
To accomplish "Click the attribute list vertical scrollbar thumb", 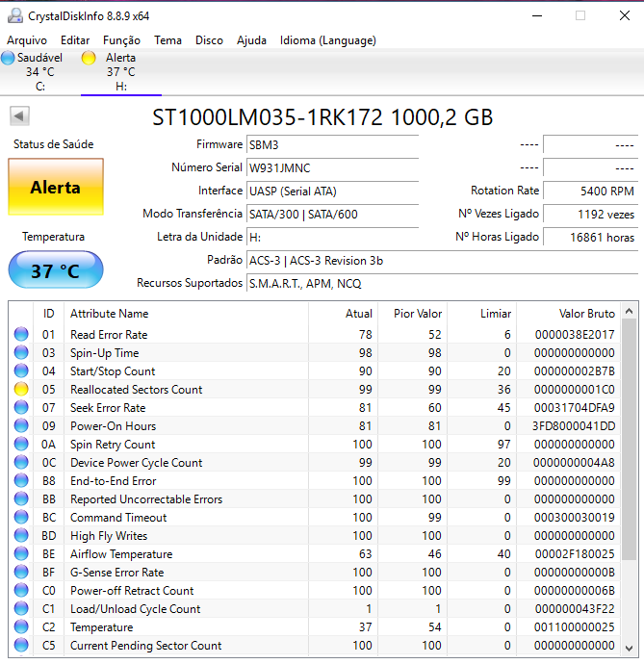I will (x=629, y=439).
